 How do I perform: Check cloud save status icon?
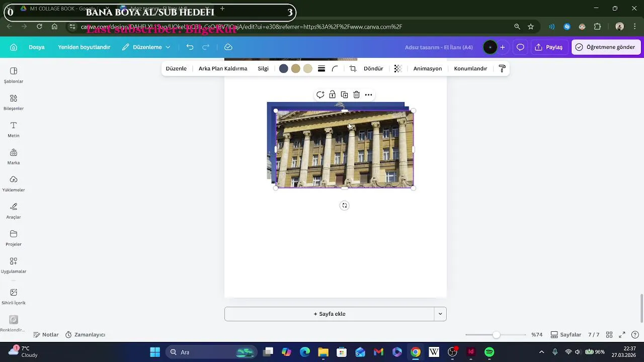pyautogui.click(x=228, y=47)
